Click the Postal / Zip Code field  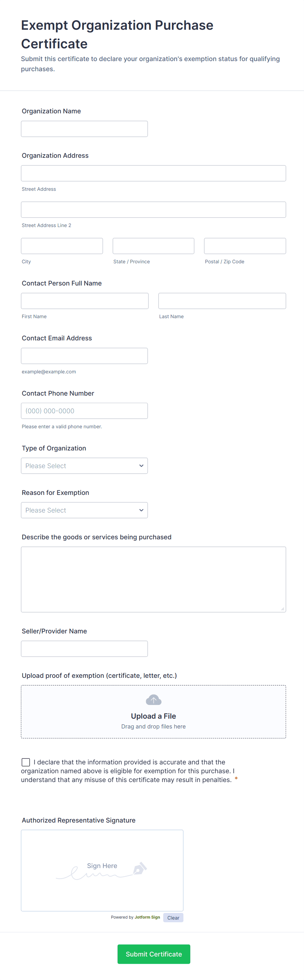coord(245,246)
